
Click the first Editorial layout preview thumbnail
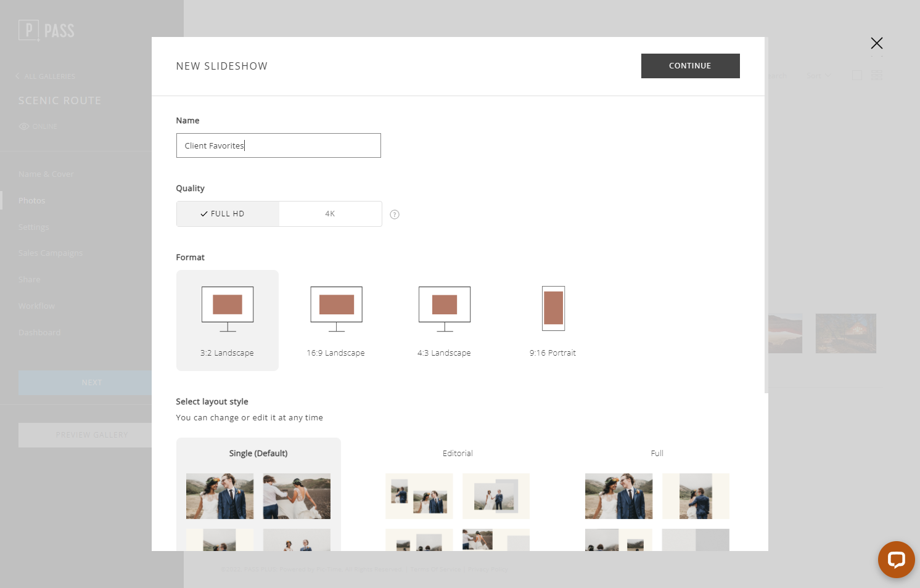[x=419, y=496]
